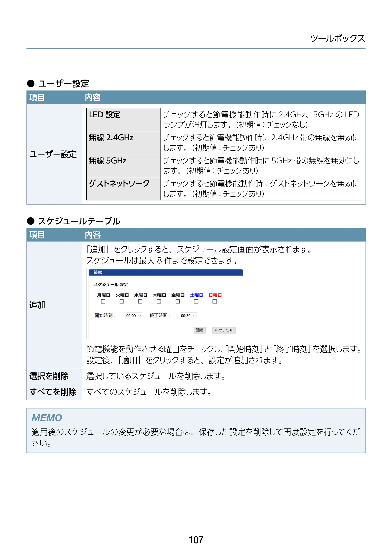The width and height of the screenshot is (392, 556).
Task: Click the 適用 button
Action: [x=200, y=330]
